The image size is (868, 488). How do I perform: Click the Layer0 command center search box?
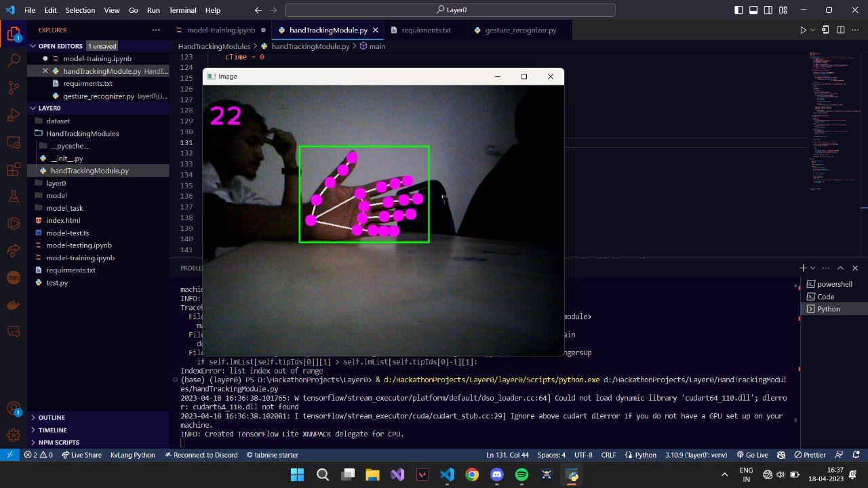[x=450, y=10]
